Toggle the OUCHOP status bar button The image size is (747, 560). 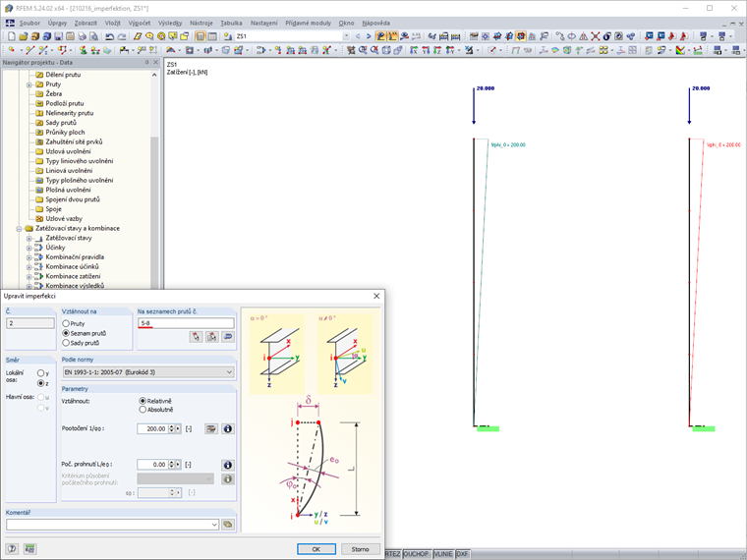416,554
